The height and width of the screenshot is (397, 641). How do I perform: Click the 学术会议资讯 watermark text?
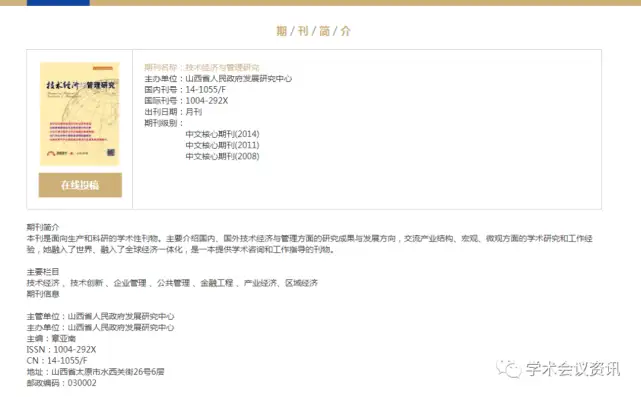click(573, 369)
